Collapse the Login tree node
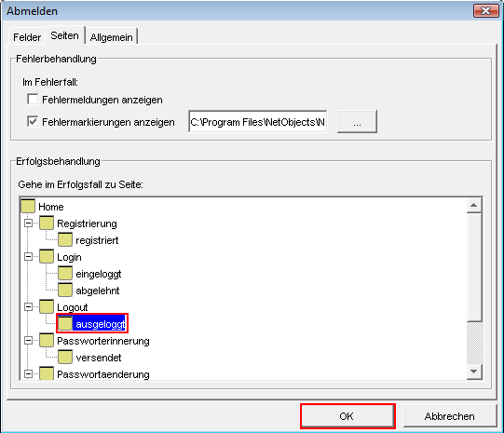 point(28,257)
